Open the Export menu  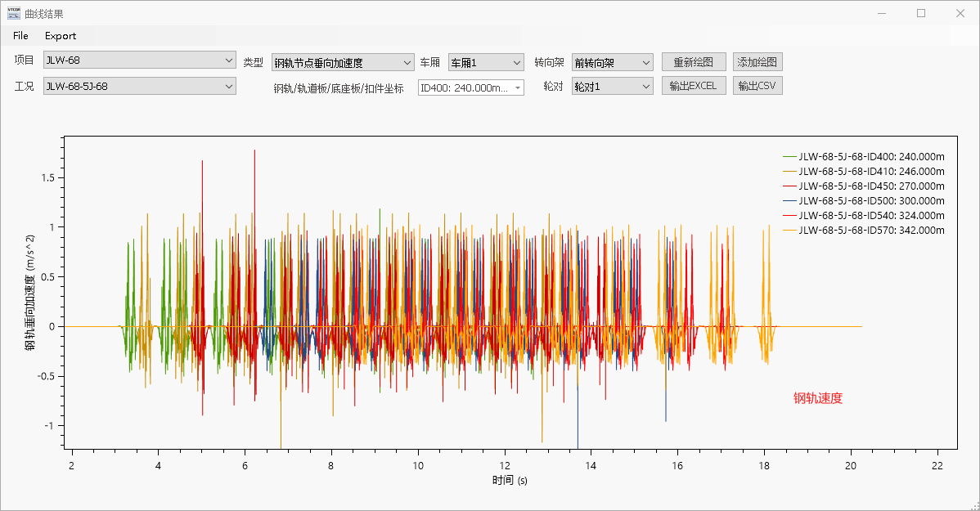tap(61, 36)
